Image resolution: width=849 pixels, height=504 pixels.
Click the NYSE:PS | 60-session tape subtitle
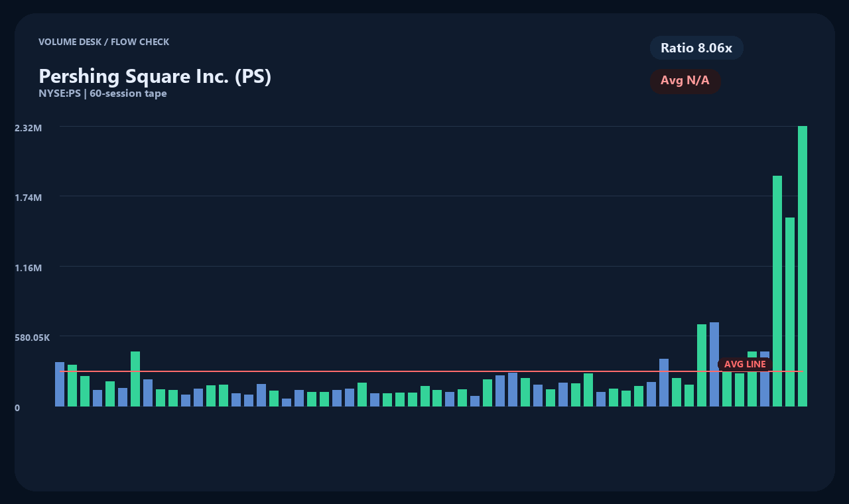(103, 94)
